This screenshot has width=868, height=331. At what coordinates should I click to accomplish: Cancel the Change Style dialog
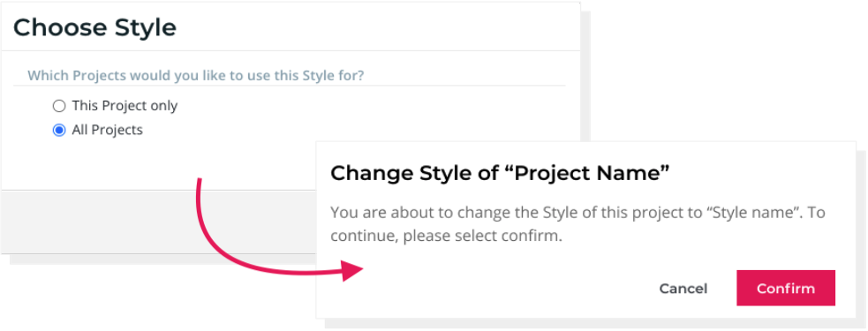pyautogui.click(x=683, y=289)
